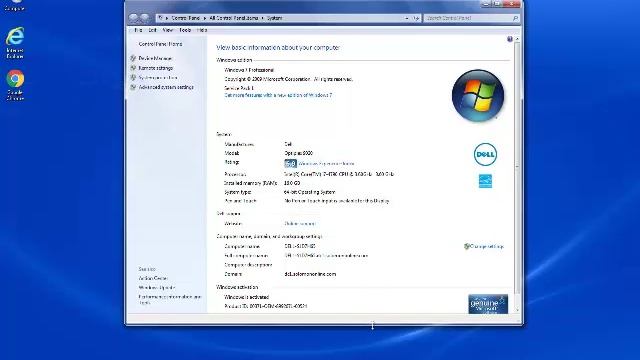
Task: Select the Product ID value
Action: tap(278, 306)
